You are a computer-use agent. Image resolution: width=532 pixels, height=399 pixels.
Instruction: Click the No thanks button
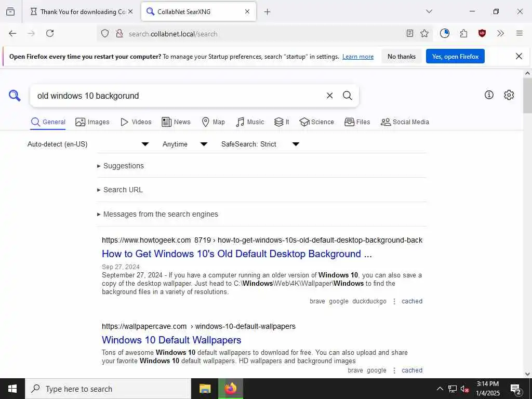tap(402, 56)
